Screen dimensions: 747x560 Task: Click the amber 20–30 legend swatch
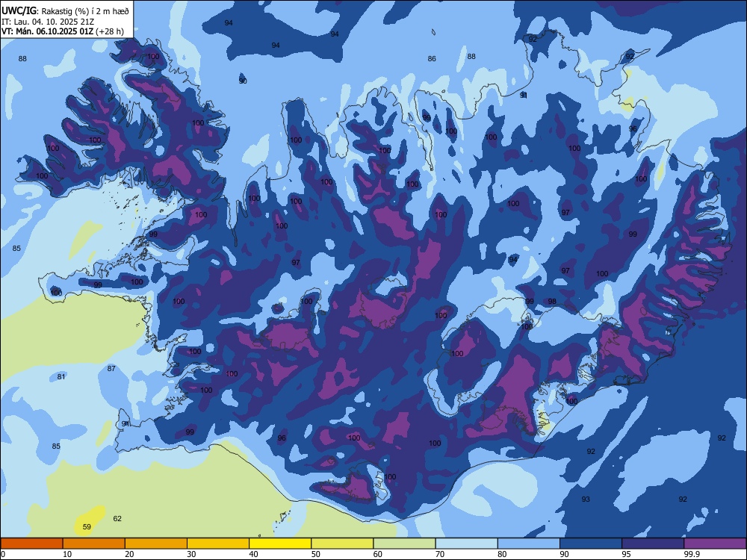156,544
